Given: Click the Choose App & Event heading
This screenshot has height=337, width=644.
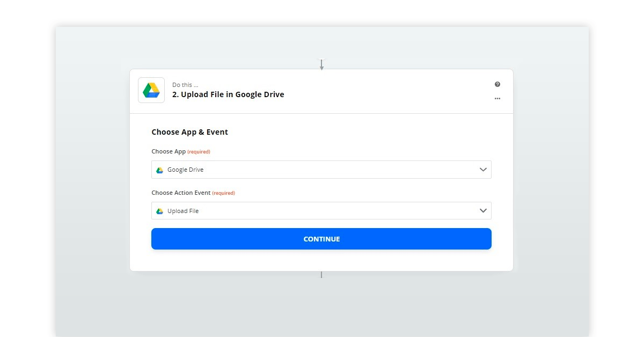Looking at the screenshot, I should 190,132.
